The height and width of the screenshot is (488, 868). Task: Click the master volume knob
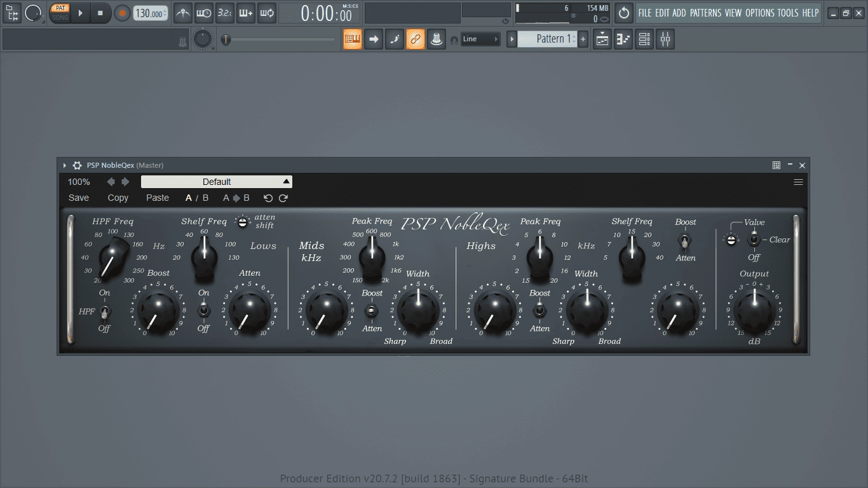(x=33, y=13)
